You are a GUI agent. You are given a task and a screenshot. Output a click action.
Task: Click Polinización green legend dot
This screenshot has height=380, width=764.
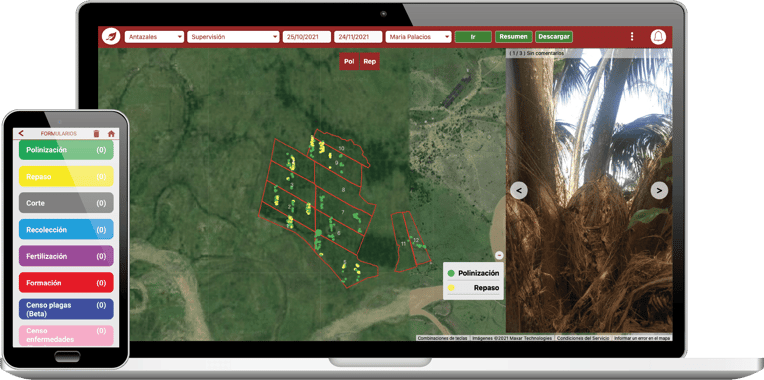pyautogui.click(x=451, y=274)
